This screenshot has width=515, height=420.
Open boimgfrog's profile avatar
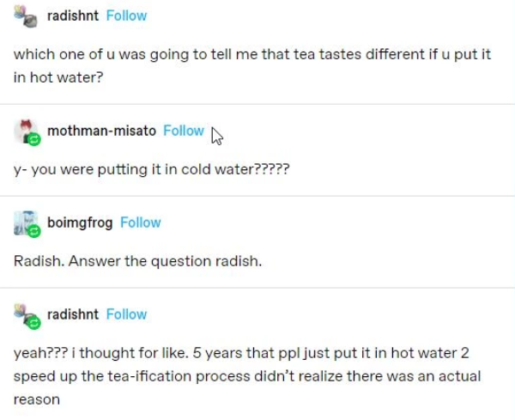[x=27, y=222]
